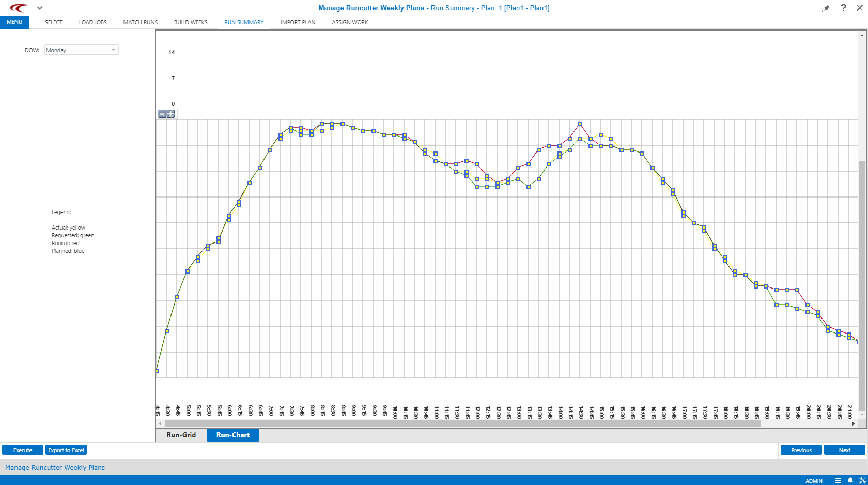
Task: Advance using the Next button
Action: (844, 450)
